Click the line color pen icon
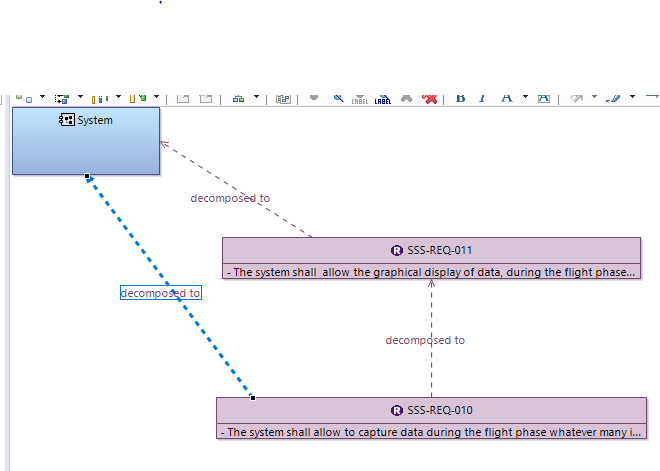Viewport: 660px width, 471px height. coord(613,98)
